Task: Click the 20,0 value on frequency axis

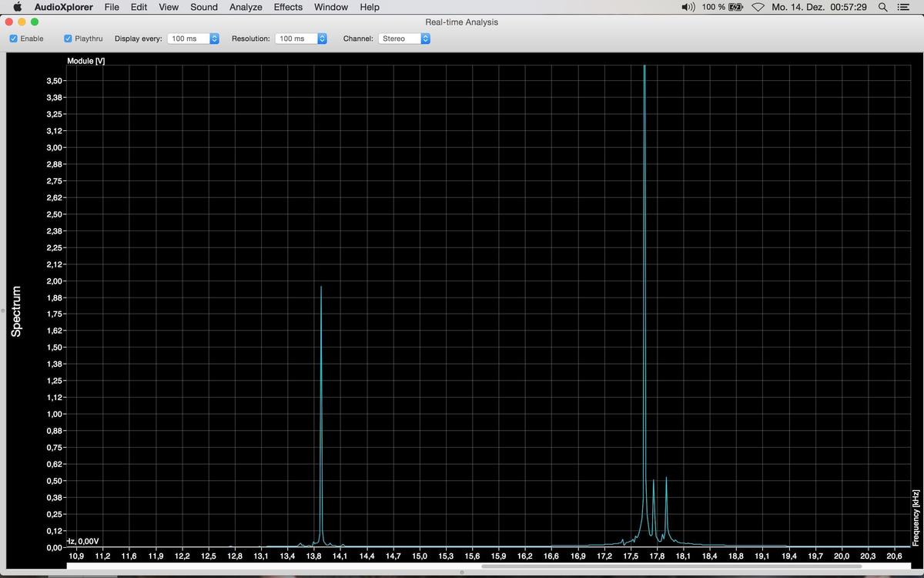Action: (842, 556)
